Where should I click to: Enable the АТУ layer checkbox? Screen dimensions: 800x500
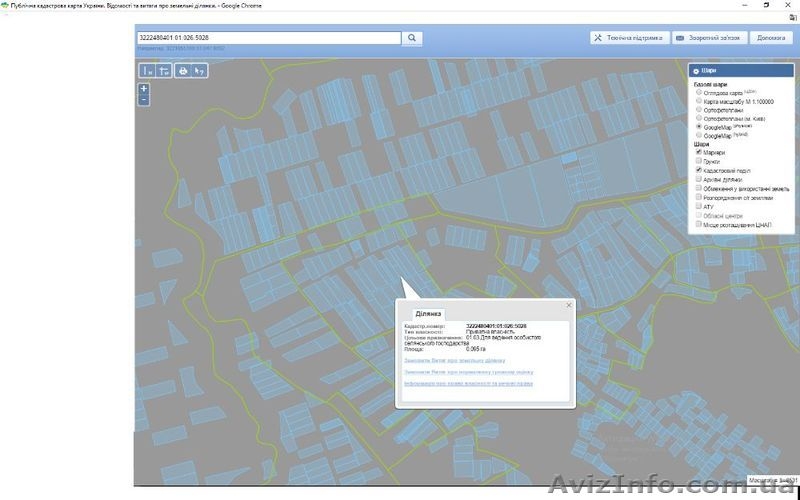698,206
